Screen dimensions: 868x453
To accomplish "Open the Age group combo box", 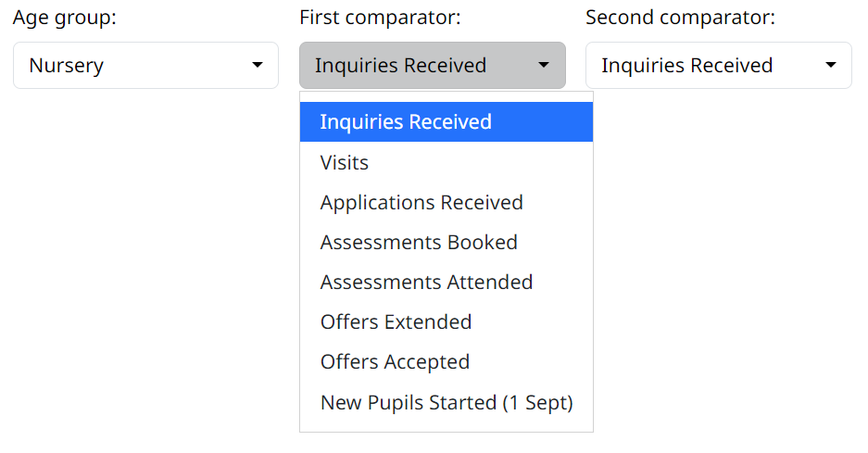I will pyautogui.click(x=145, y=66).
